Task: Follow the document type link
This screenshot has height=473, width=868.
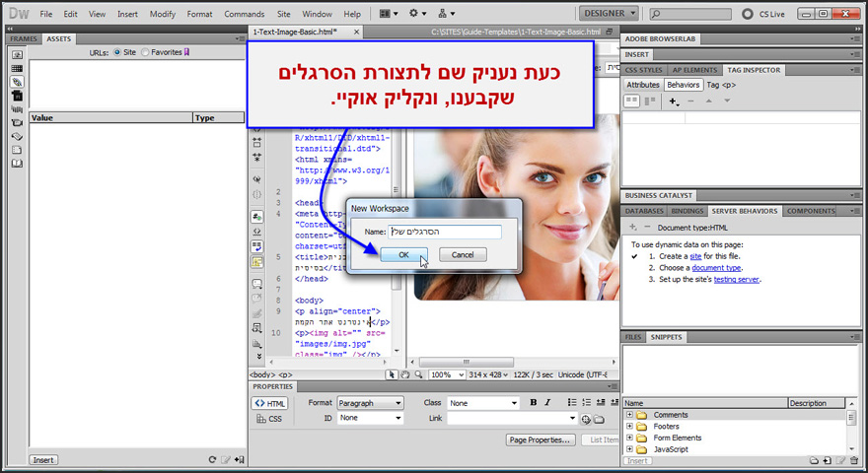Action: (716, 268)
